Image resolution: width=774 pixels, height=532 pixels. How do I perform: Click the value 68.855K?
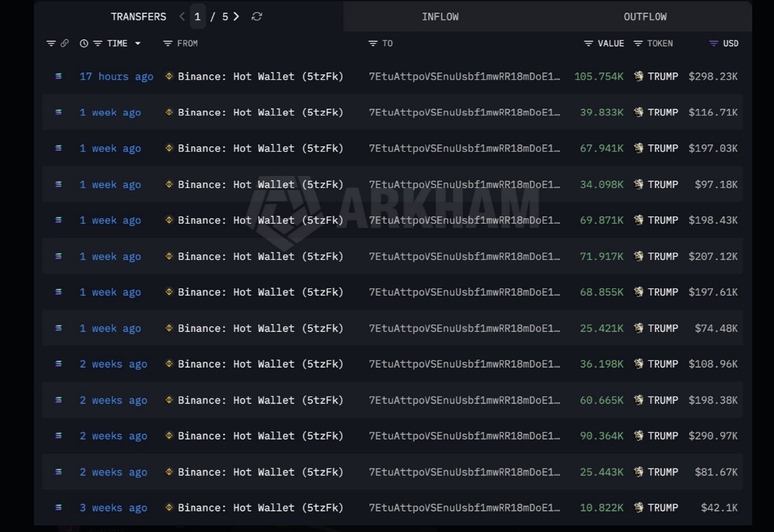(602, 291)
